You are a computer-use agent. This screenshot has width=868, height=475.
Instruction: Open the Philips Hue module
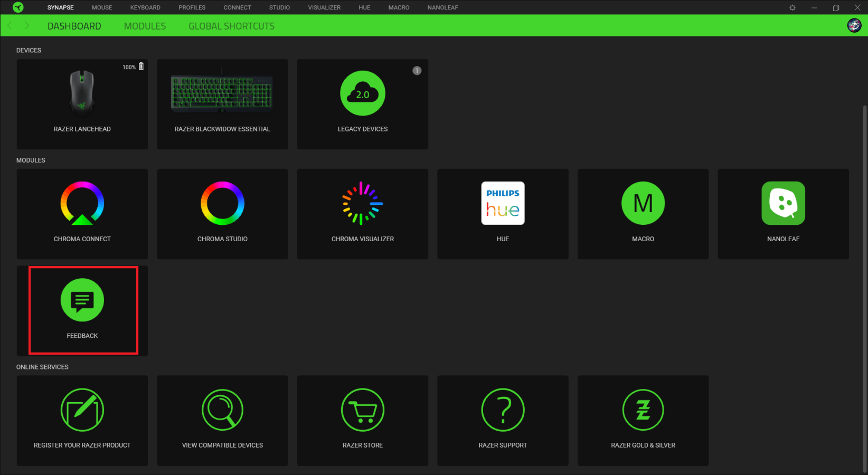503,204
